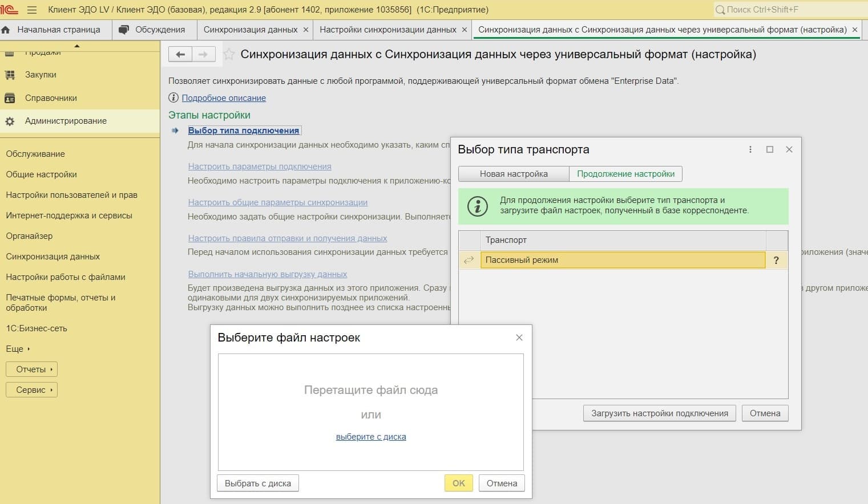Open the three-dots menu in Выбор типа транспорта

click(750, 149)
